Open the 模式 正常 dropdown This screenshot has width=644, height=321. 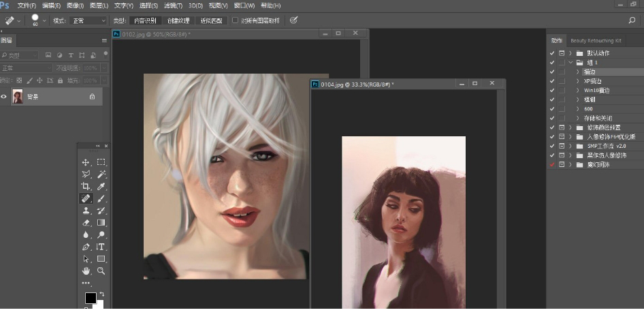point(88,20)
